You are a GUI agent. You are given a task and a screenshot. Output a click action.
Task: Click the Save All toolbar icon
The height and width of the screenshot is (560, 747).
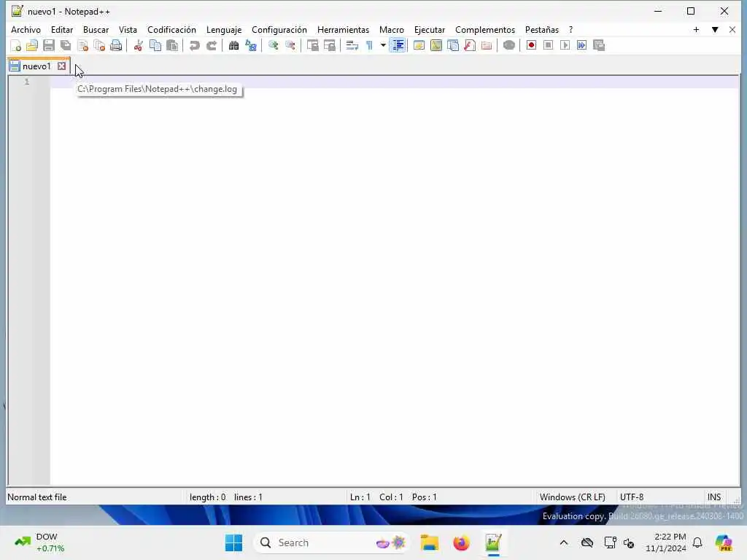click(66, 46)
